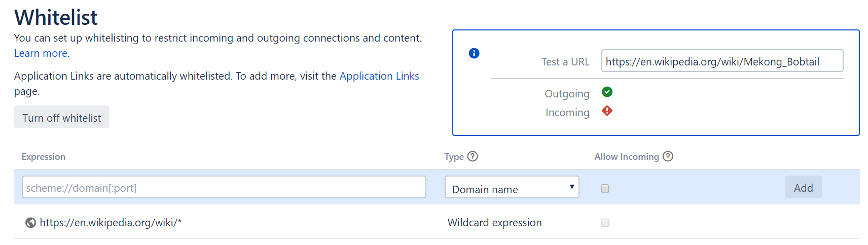
Task: Click the scheme://domain expression input field
Action: (x=224, y=188)
